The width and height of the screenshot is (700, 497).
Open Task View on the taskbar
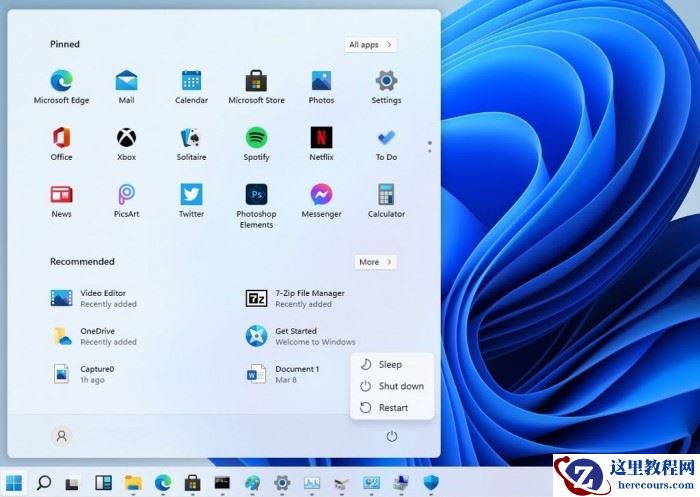[x=72, y=483]
